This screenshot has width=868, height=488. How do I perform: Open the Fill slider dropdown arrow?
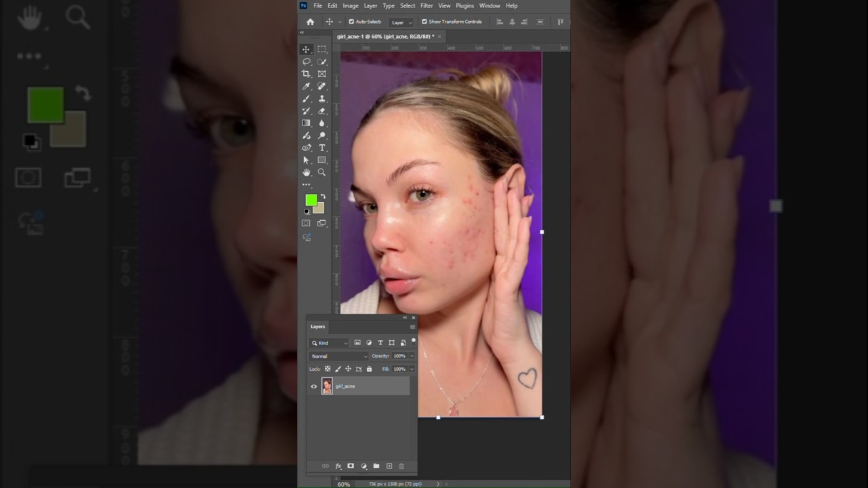pos(411,369)
